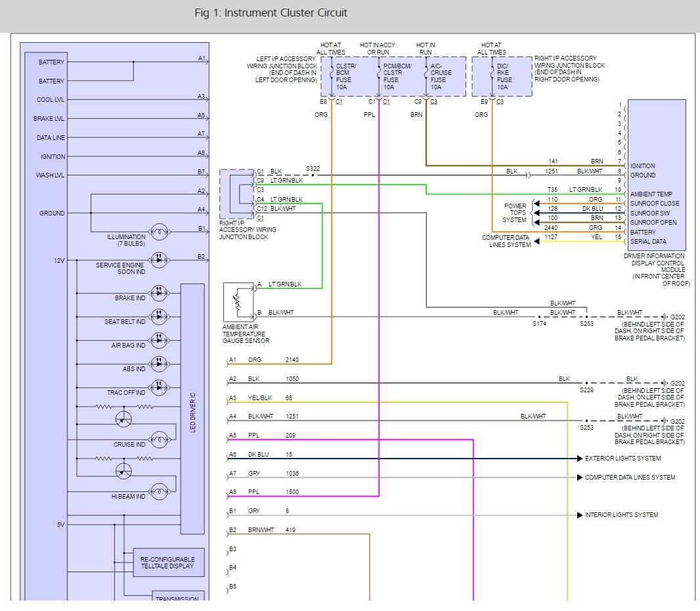
Task: Select the CLSTR/BCM 10A fuse symbol
Action: coord(332,74)
